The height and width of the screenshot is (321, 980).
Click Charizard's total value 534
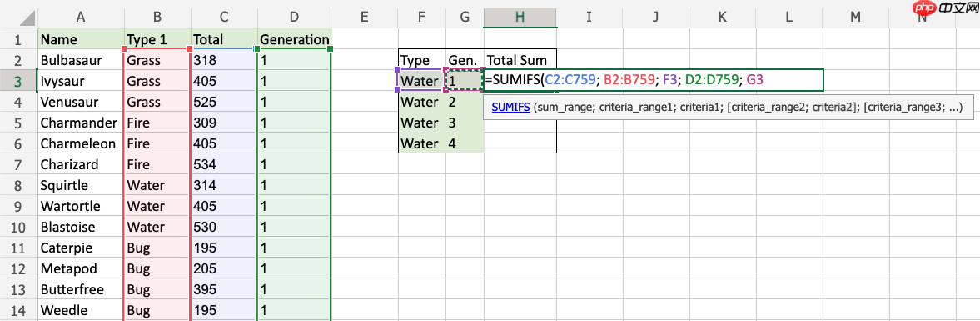(224, 164)
